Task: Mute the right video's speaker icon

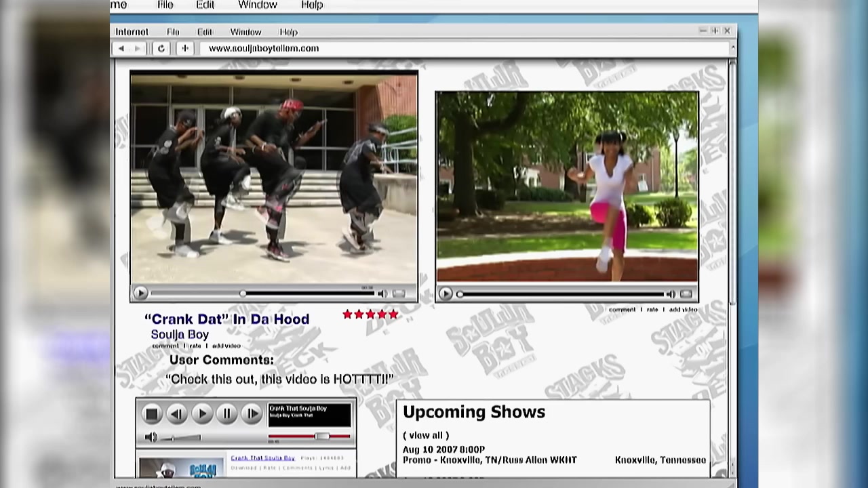Action: (670, 293)
